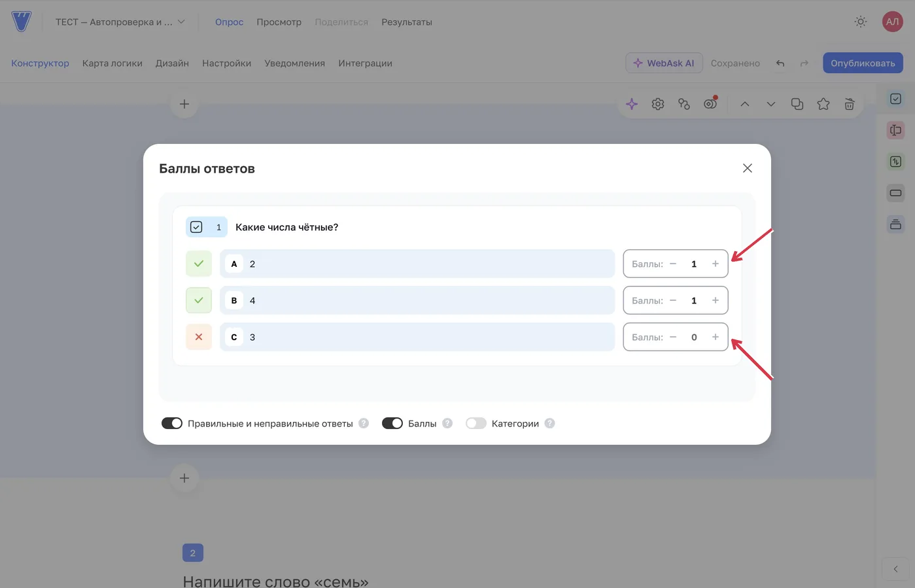Decrease points for answer B with minus
This screenshot has height=588, width=915.
[x=673, y=300]
